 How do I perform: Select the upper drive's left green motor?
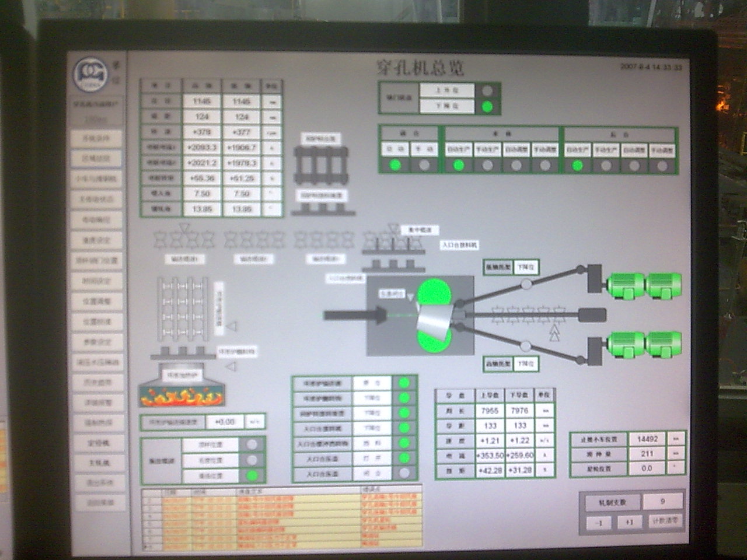click(625, 286)
